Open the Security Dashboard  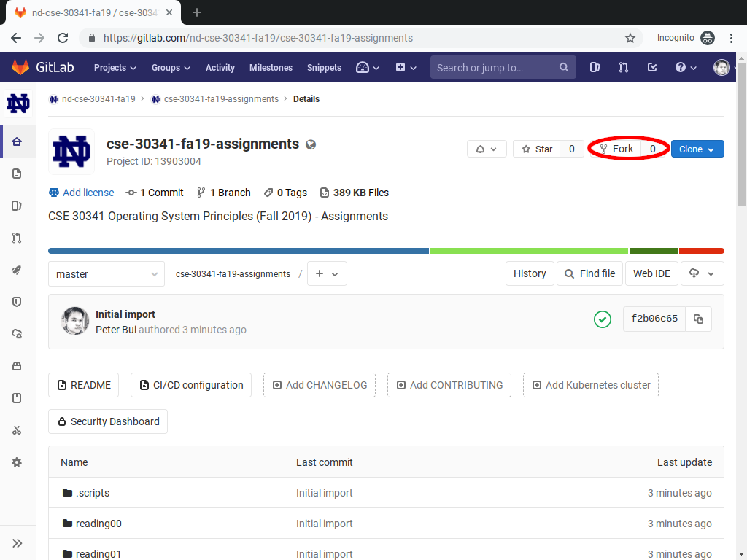[x=108, y=422]
